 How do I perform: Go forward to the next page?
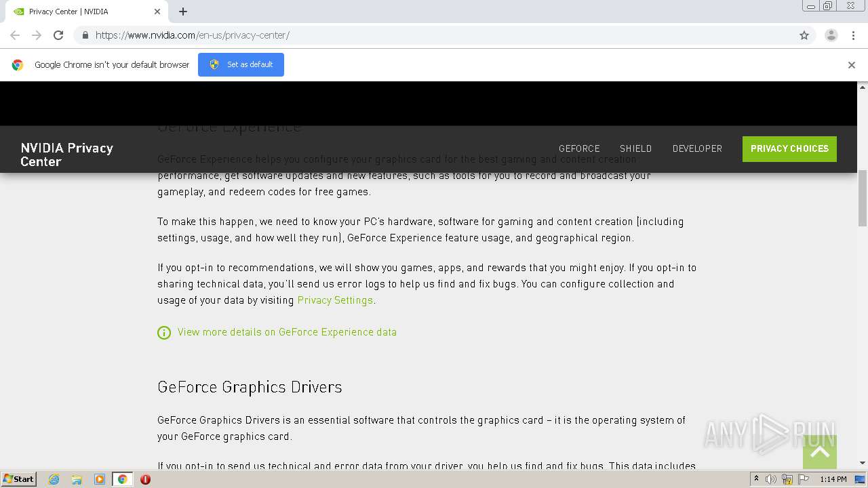pos(37,35)
